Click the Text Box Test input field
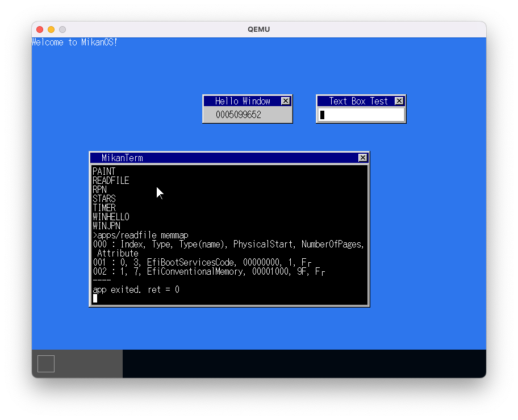Image resolution: width=518 pixels, height=420 pixels. pos(361,115)
